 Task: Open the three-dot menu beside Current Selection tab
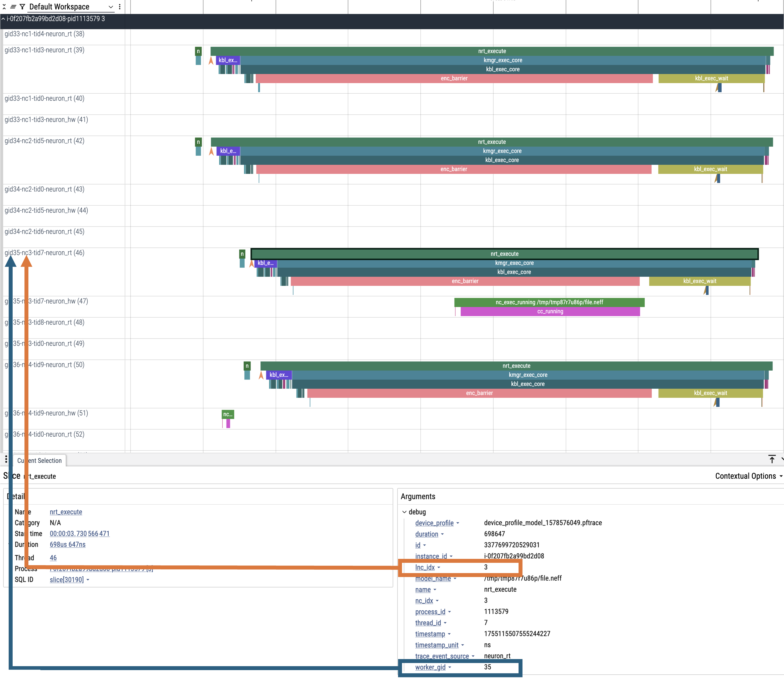coord(6,459)
